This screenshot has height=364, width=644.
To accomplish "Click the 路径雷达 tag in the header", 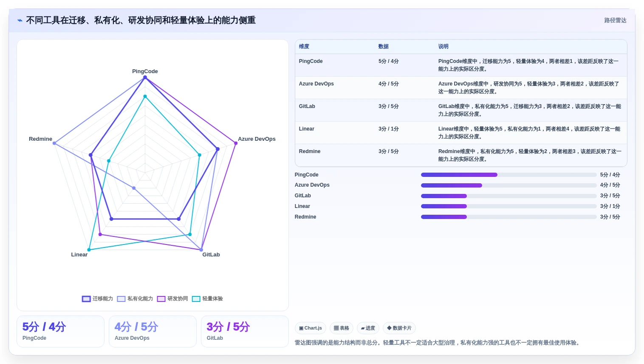I will click(x=615, y=20).
